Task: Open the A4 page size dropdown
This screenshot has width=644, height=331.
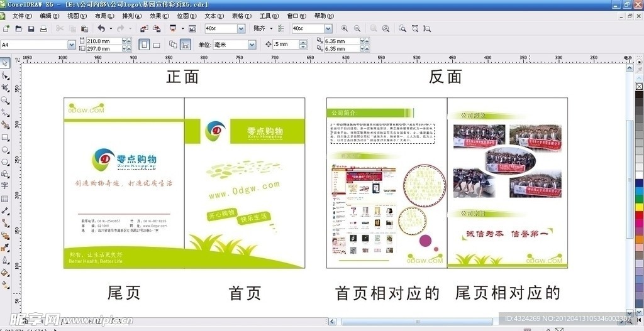Action: click(x=72, y=45)
